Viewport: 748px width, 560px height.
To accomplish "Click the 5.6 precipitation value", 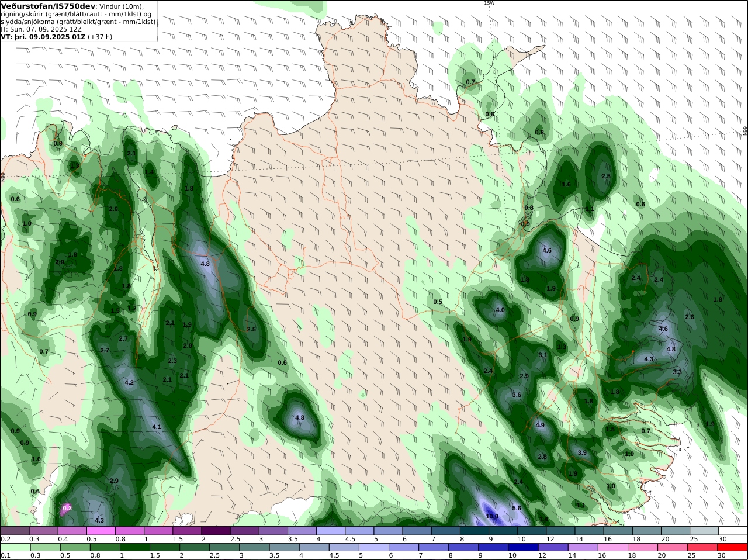I will click(517, 509).
